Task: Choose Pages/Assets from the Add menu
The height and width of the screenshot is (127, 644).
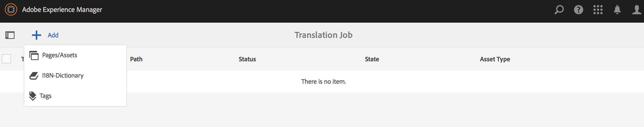Action: tap(60, 55)
